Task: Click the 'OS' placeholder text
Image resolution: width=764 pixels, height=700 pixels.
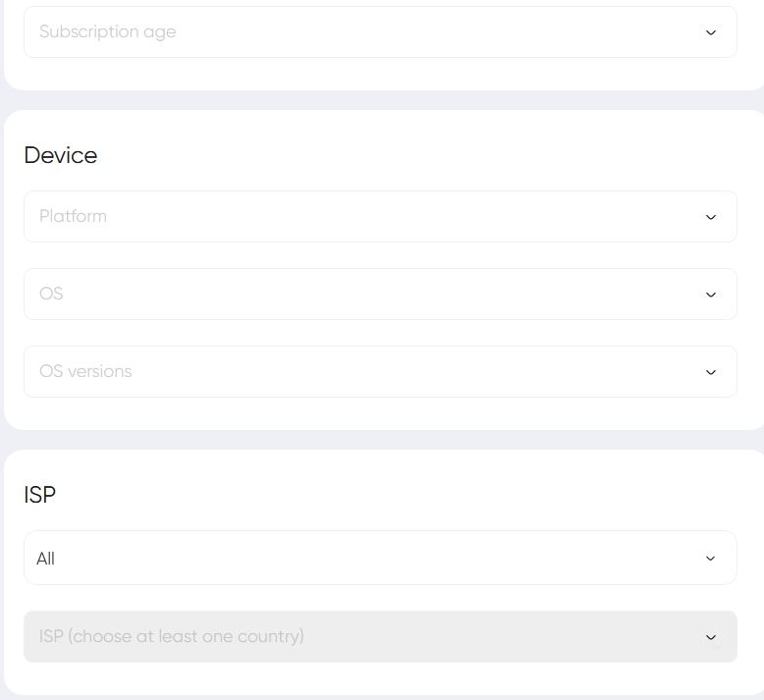Action: click(51, 294)
